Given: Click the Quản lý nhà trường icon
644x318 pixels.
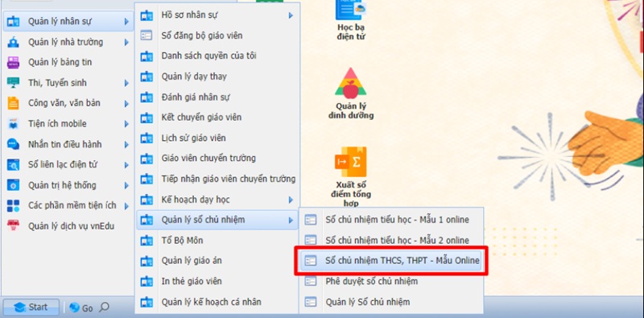Looking at the screenshot, I should tap(13, 42).
